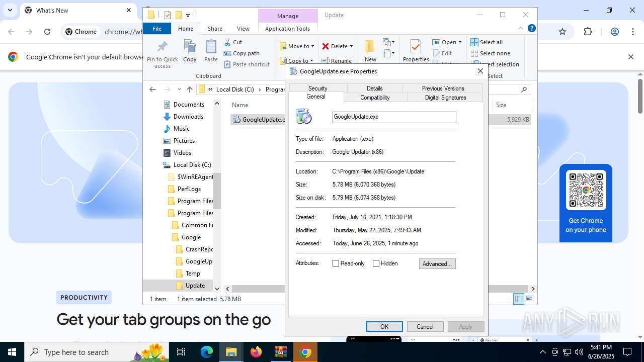Open the Quick Access Toolbar customize dropdown
This screenshot has width=644, height=362.
point(188,15)
